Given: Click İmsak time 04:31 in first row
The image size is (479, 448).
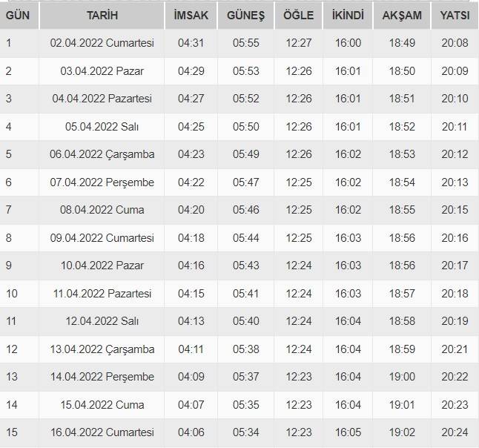Looking at the screenshot, I should [190, 43].
